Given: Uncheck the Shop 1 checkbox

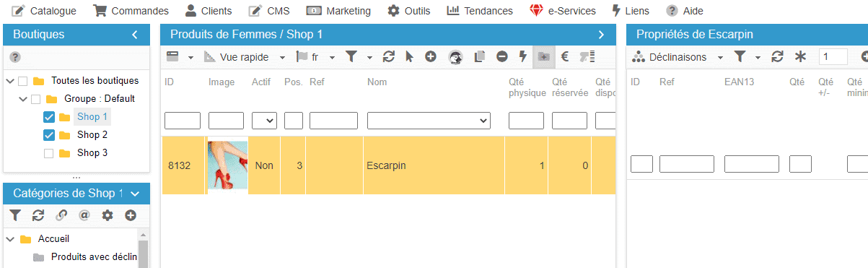Looking at the screenshot, I should [x=49, y=117].
